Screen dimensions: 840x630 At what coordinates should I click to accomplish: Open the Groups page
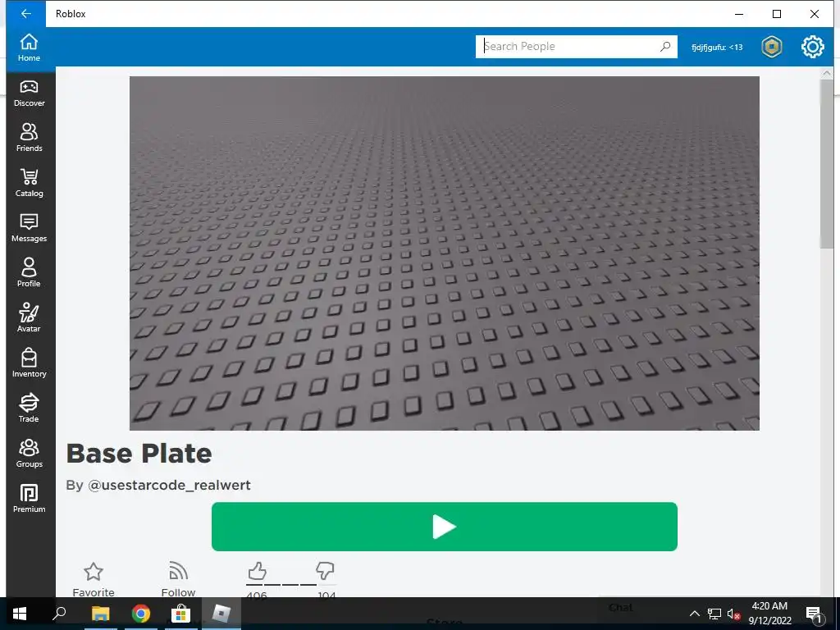pyautogui.click(x=29, y=454)
